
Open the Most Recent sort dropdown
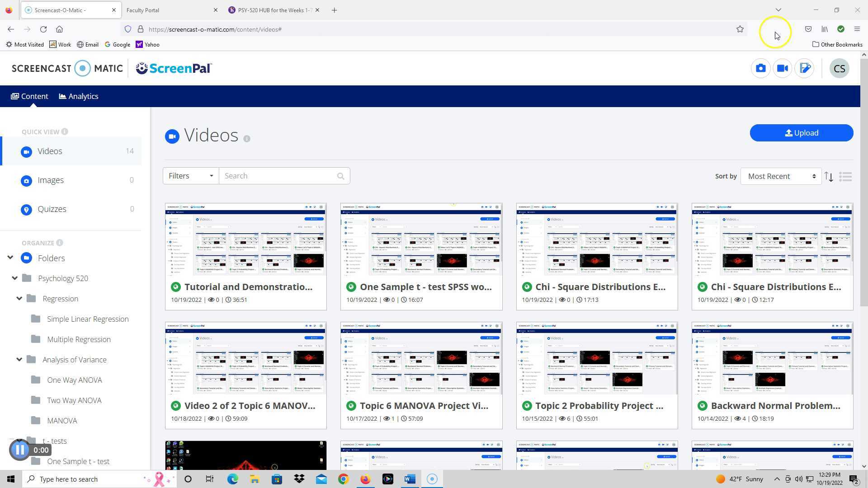[780, 176]
